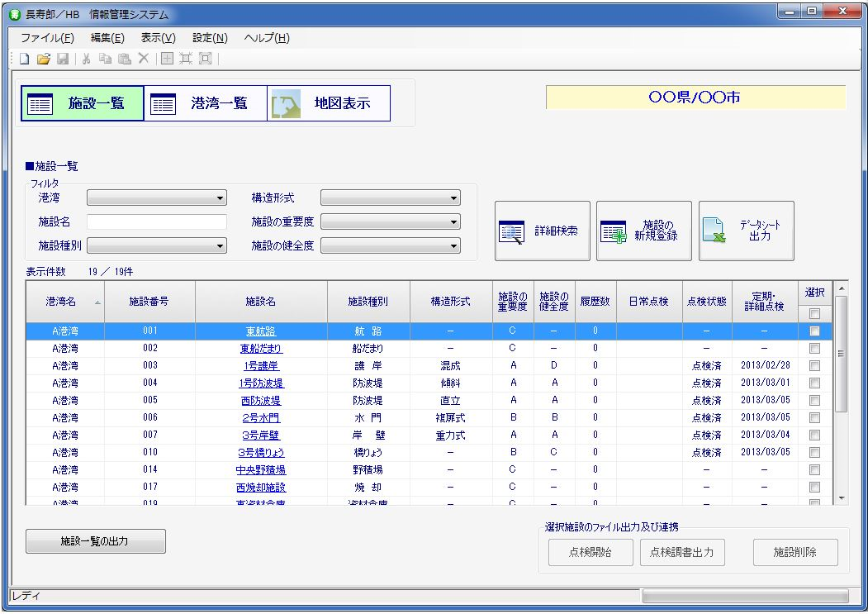The width and height of the screenshot is (868, 614).
Task: Check the selection box for 東航路 row
Action: pos(814,331)
